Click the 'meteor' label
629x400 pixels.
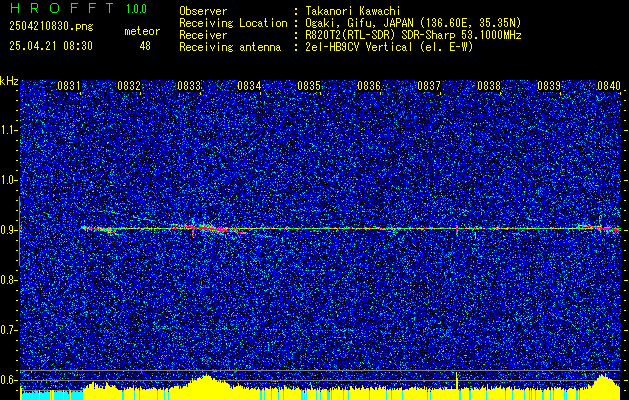coord(142,31)
